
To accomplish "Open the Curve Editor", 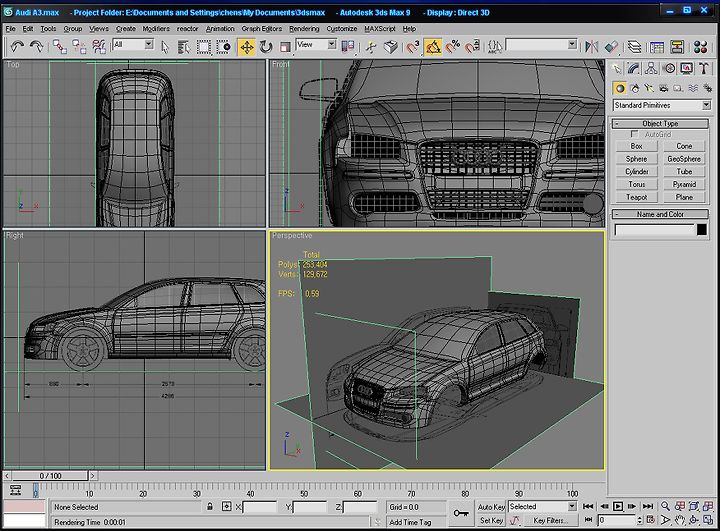I will [657, 46].
